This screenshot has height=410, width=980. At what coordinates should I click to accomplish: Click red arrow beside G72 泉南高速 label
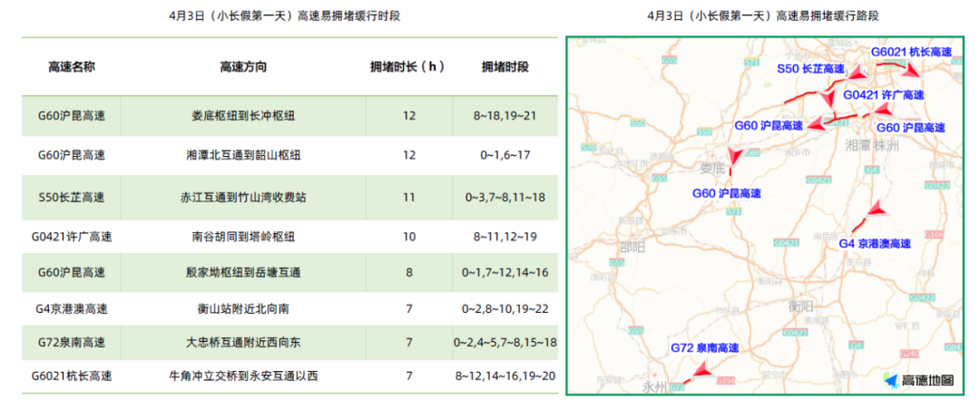[x=701, y=369]
